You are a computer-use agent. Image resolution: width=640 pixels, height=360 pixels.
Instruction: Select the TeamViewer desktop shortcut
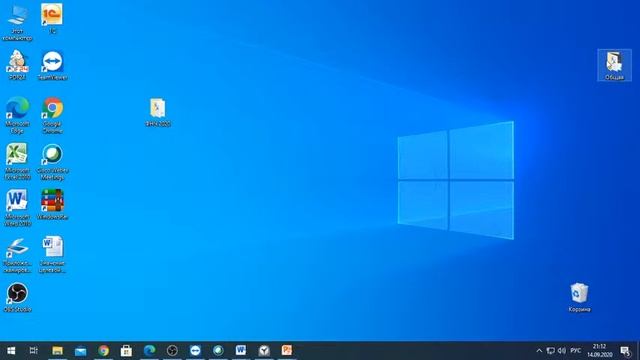coord(52,65)
